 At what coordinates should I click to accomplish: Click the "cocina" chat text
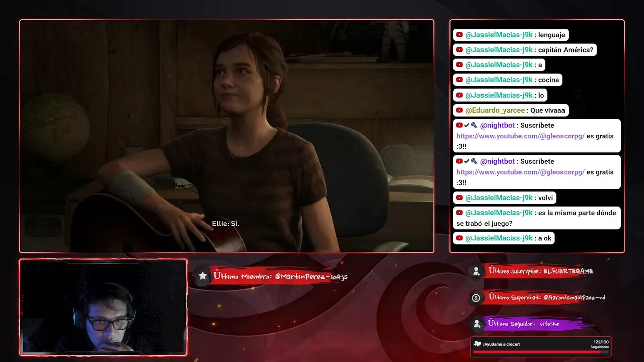tap(548, 80)
